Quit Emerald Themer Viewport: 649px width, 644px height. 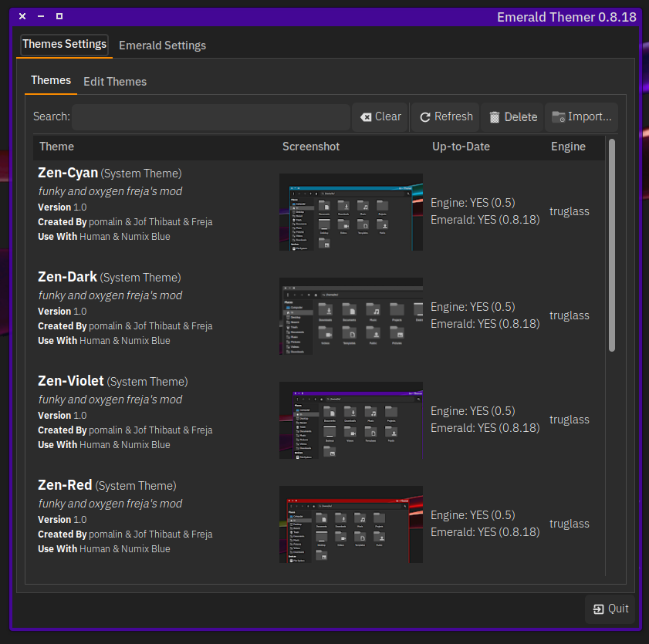click(610, 609)
